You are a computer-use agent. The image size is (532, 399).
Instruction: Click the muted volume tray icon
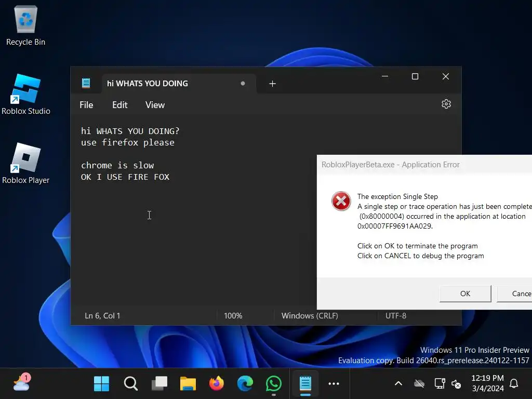pyautogui.click(x=456, y=384)
